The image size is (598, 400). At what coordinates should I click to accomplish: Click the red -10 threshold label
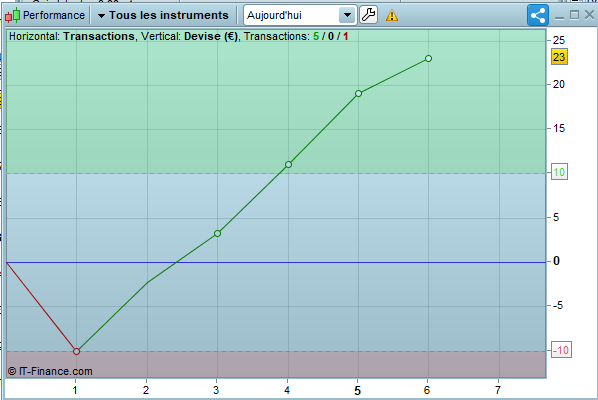(561, 350)
